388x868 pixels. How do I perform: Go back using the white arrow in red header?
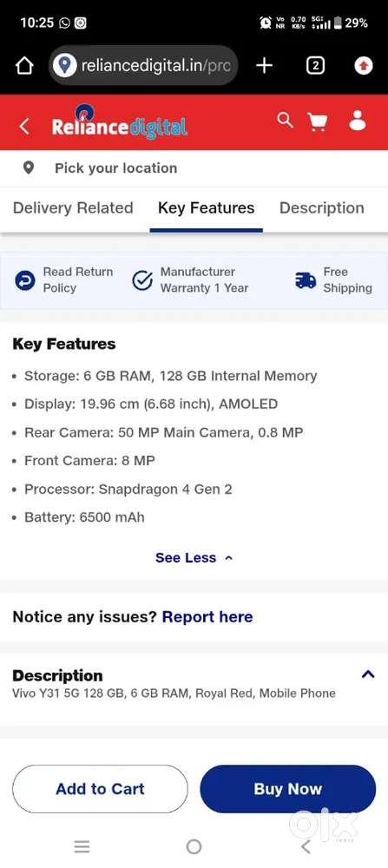pos(23,126)
